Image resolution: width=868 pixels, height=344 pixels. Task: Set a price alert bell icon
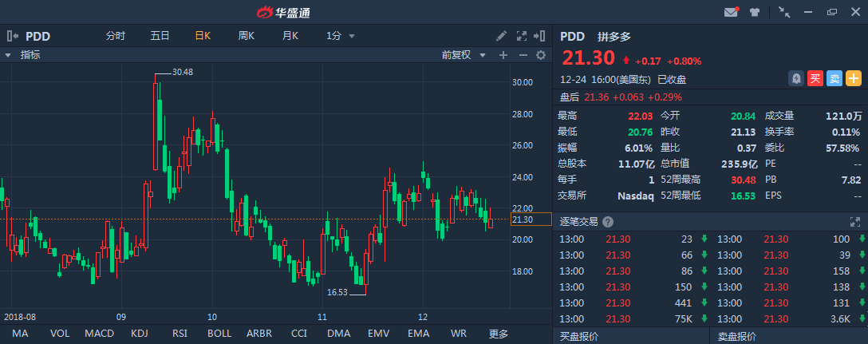[796, 79]
